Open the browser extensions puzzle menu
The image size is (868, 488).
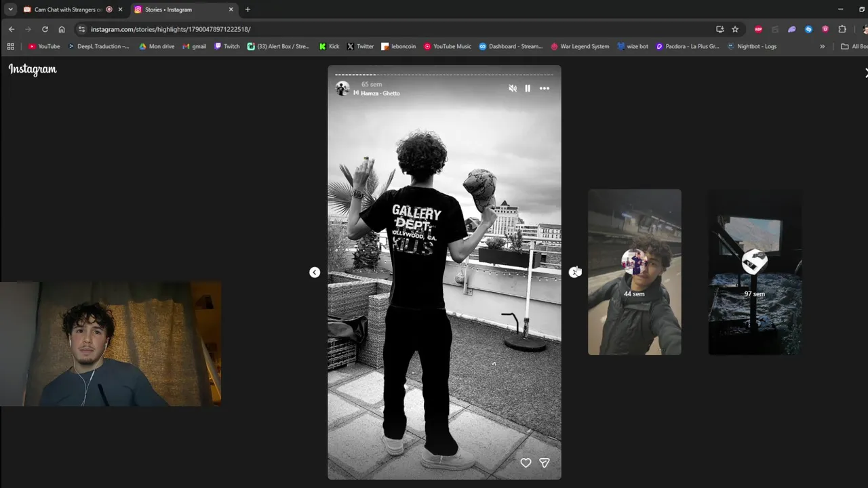842,29
